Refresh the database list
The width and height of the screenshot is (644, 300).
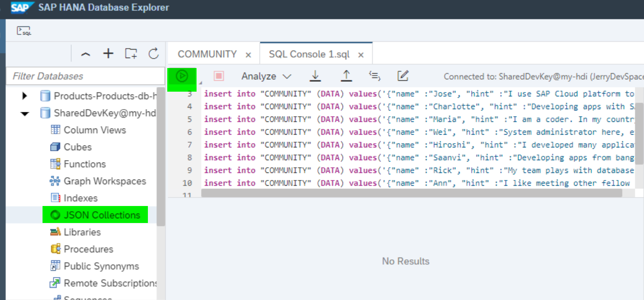154,53
